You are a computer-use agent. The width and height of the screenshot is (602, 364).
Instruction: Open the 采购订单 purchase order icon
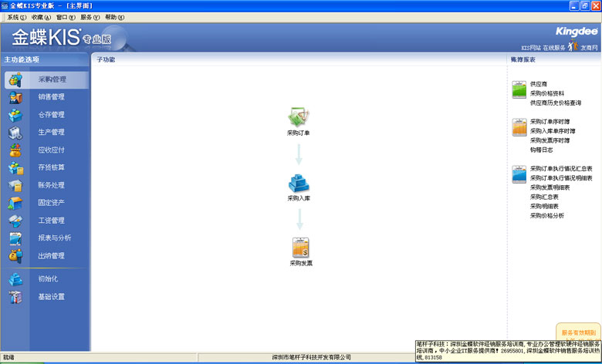(299, 116)
